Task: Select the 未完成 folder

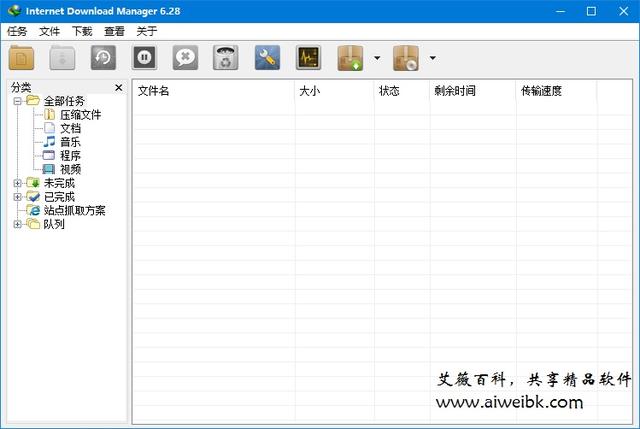Action: coord(59,183)
